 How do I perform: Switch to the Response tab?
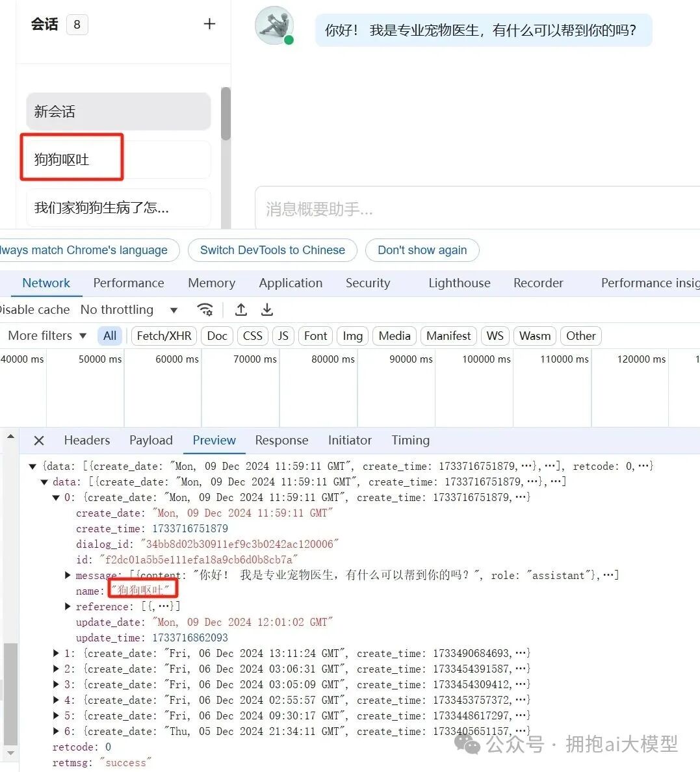tap(281, 440)
